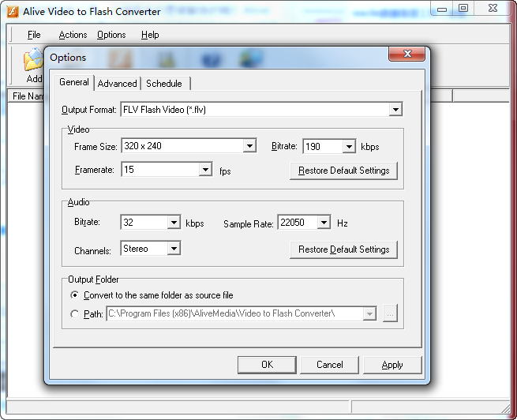Open the Channels Stereo dropdown
The width and height of the screenshot is (517, 420).
pyautogui.click(x=174, y=248)
